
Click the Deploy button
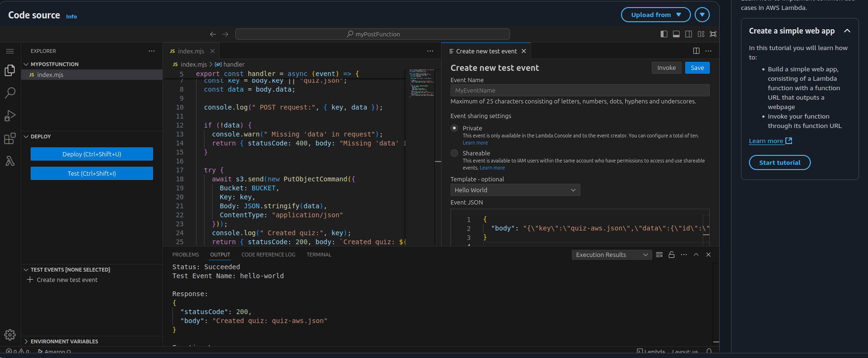pos(92,154)
